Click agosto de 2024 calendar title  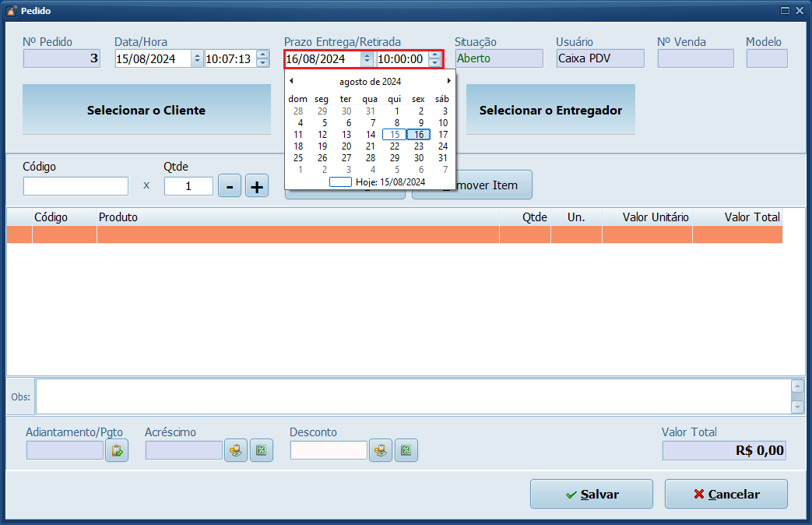370,81
